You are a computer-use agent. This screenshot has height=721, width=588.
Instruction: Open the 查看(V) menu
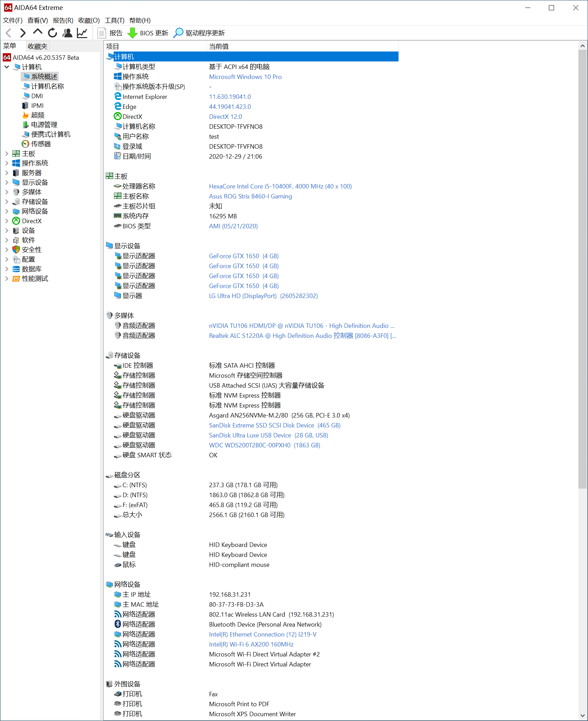point(38,20)
